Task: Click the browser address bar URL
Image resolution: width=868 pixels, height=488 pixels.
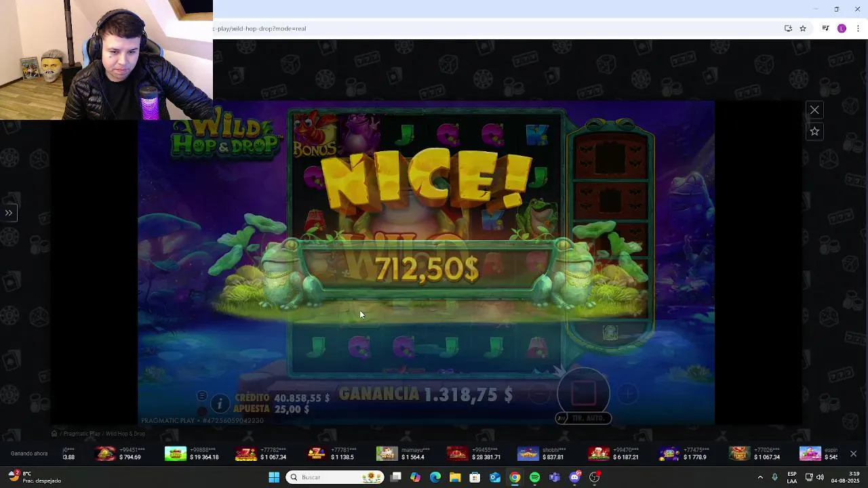Action: click(x=260, y=28)
